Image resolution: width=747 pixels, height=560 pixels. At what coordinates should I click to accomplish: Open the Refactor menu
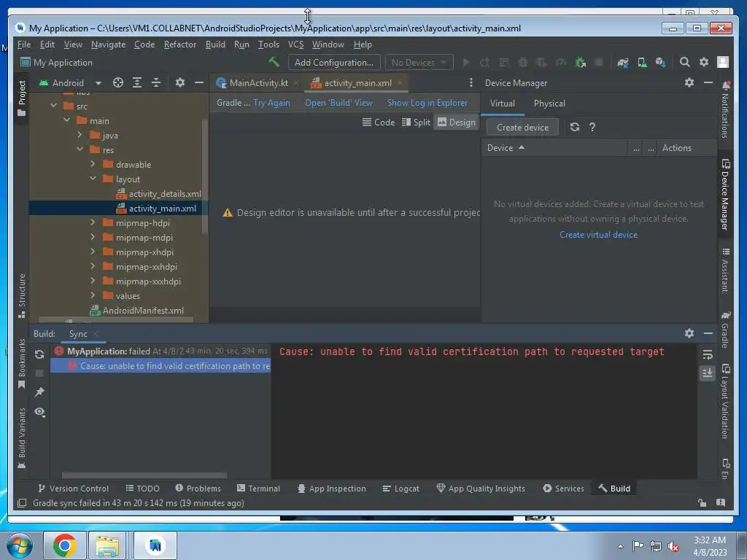180,44
